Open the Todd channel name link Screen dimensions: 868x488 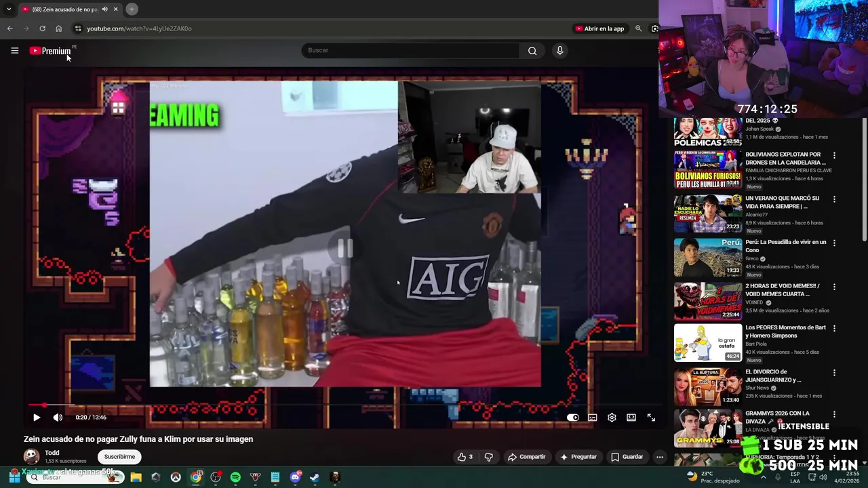[52, 453]
